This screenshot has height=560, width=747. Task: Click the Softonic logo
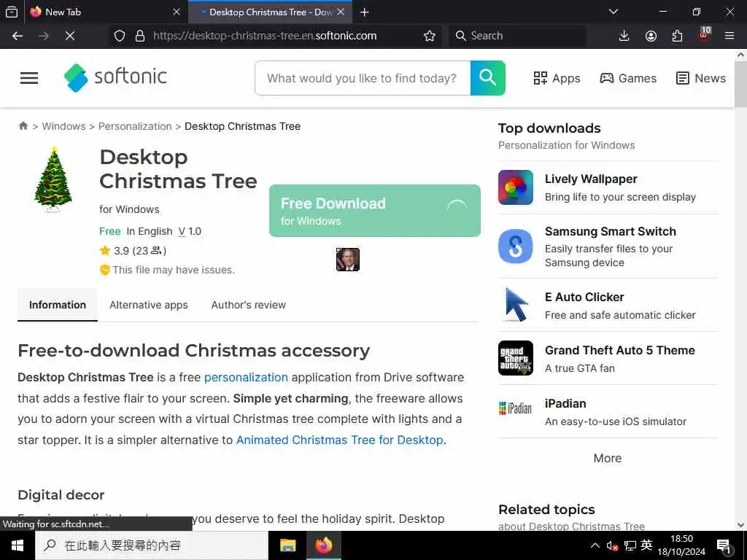(x=115, y=77)
